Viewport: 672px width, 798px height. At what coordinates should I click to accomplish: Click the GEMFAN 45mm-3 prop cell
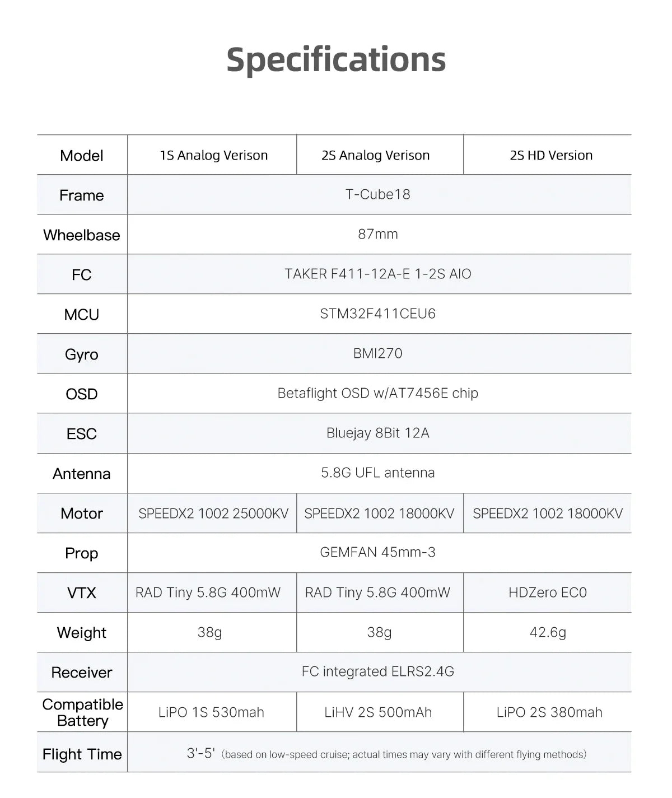click(x=378, y=552)
